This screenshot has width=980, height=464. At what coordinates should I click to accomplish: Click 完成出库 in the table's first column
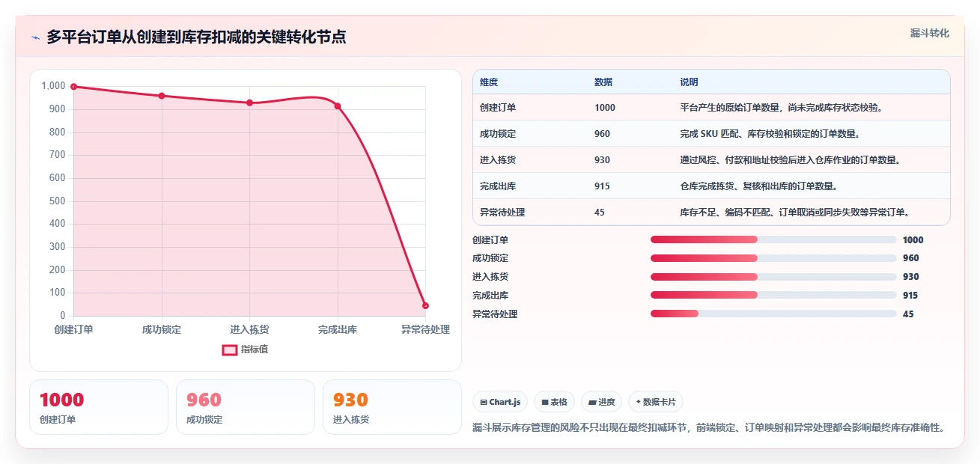point(498,186)
